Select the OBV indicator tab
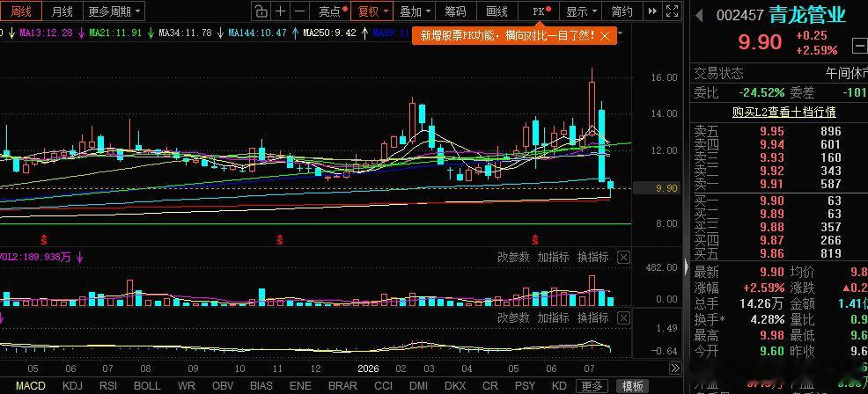Screen dimensions: 868x394 (x=222, y=386)
